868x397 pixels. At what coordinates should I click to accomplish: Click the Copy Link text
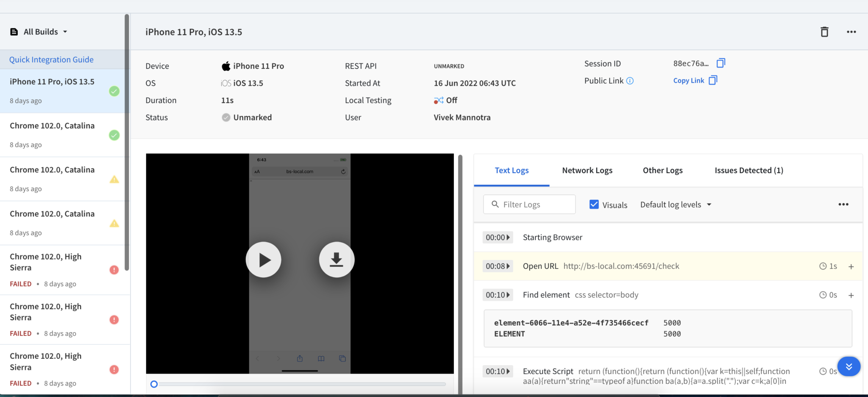pos(688,80)
